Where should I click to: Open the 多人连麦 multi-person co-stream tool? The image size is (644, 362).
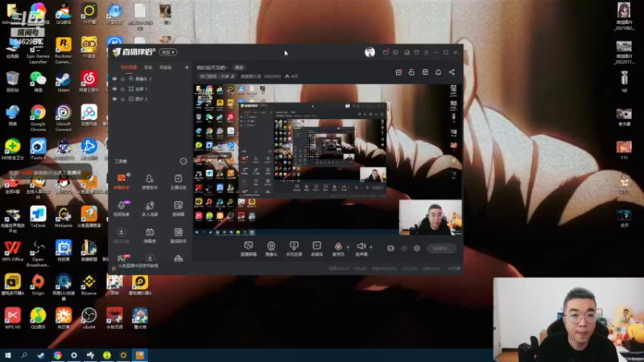click(x=150, y=208)
